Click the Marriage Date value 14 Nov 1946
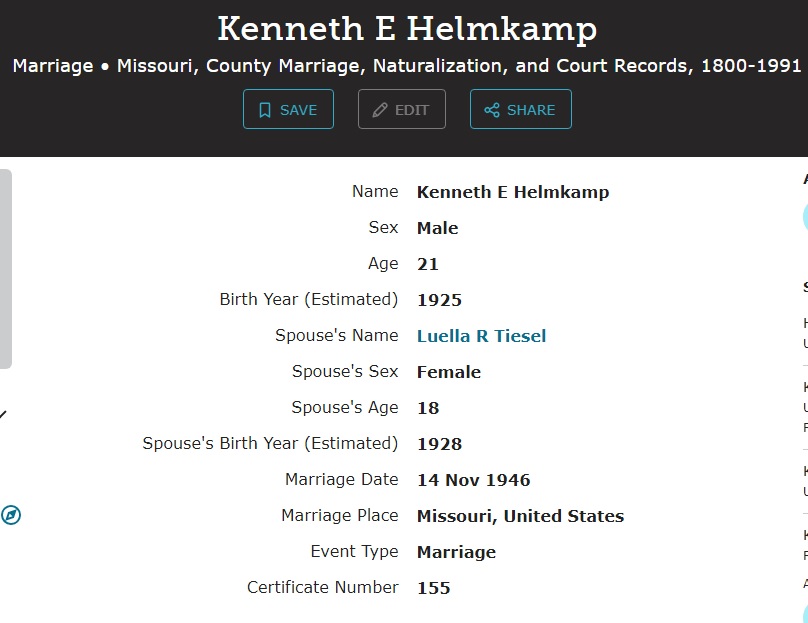 (x=473, y=480)
